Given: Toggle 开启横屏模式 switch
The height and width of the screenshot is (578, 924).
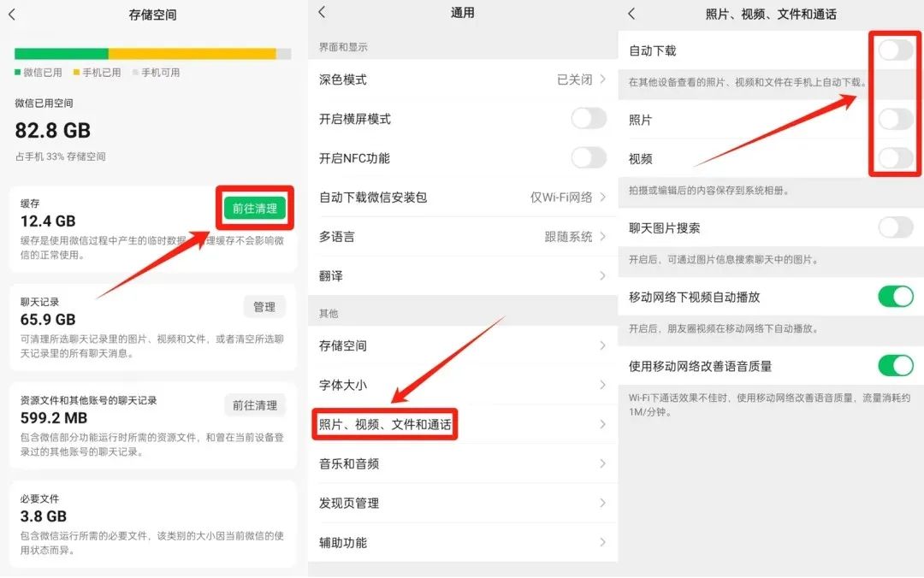Looking at the screenshot, I should point(589,119).
